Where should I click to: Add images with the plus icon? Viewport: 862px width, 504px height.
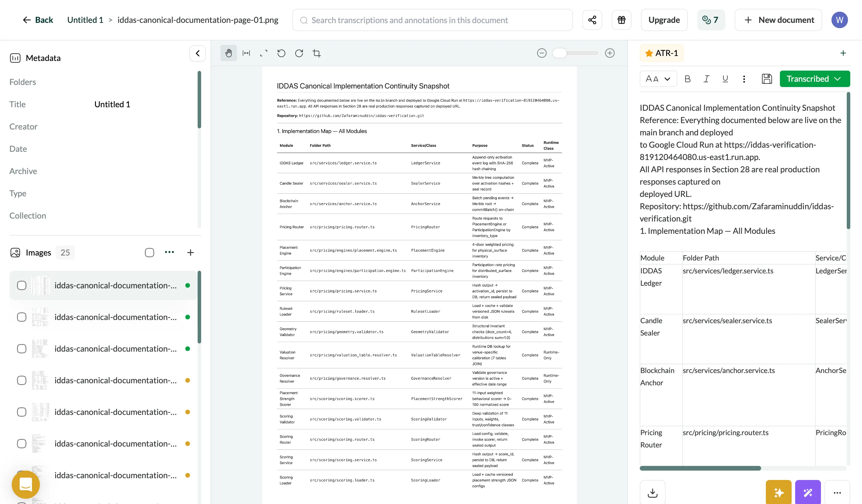click(191, 252)
